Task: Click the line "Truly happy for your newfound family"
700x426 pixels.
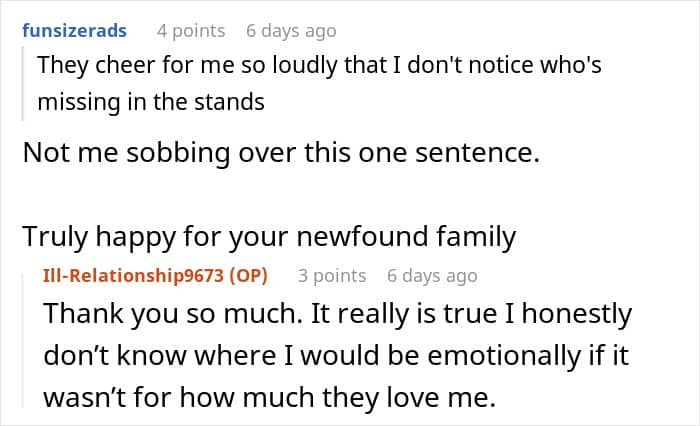Action: pos(269,237)
